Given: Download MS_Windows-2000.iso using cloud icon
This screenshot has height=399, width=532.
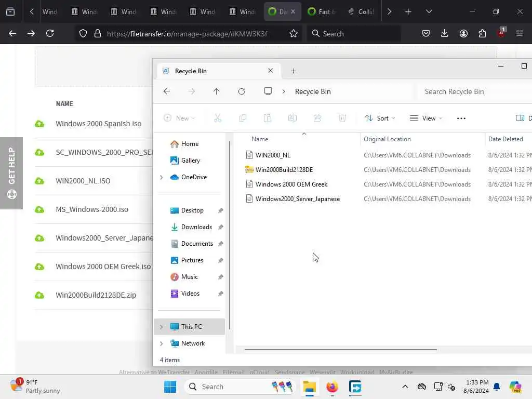Looking at the screenshot, I should point(39,209).
